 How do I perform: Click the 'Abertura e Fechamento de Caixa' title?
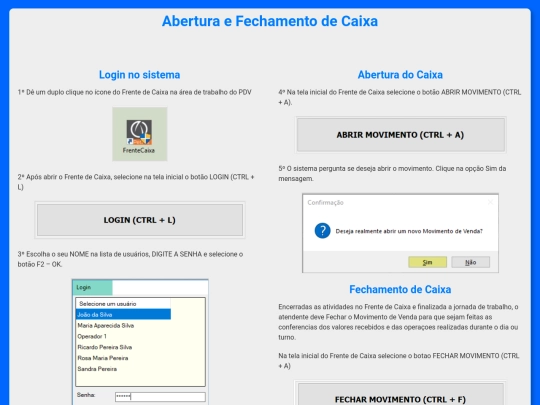click(270, 21)
